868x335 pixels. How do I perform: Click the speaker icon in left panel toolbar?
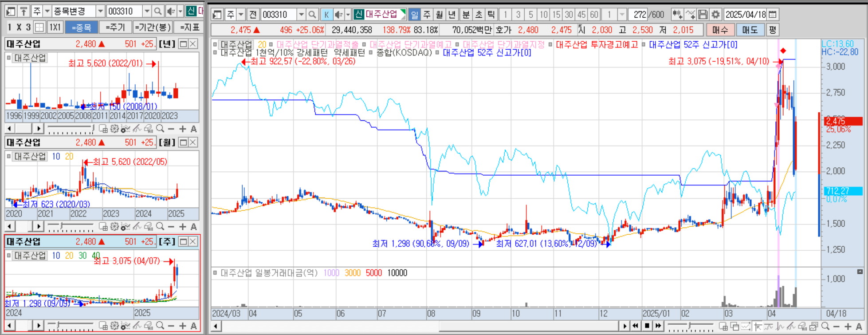(171, 11)
